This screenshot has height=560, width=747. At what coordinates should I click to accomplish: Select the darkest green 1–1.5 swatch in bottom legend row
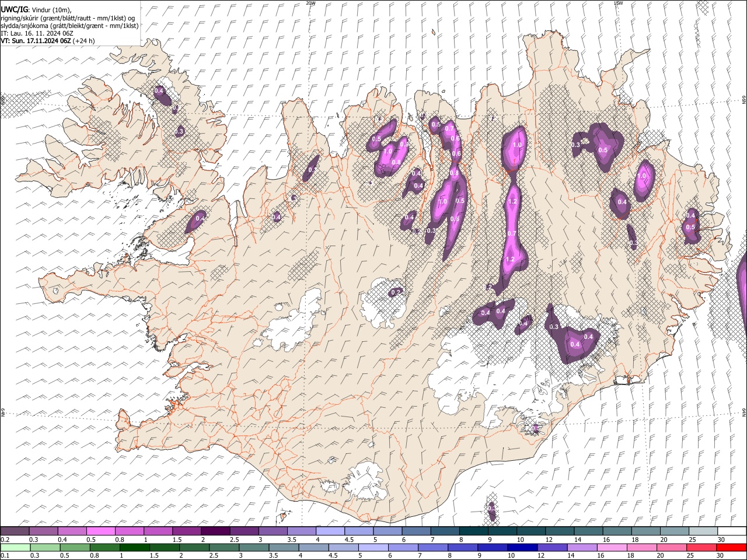[134, 548]
